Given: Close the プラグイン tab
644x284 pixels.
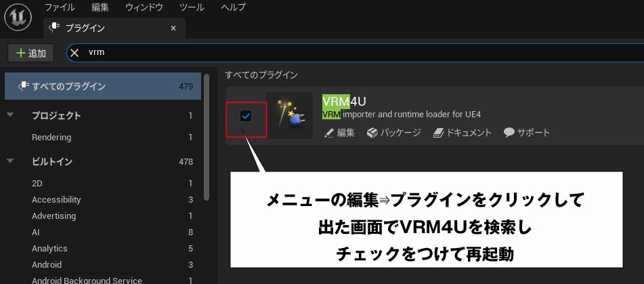Looking at the screenshot, I should [x=173, y=28].
